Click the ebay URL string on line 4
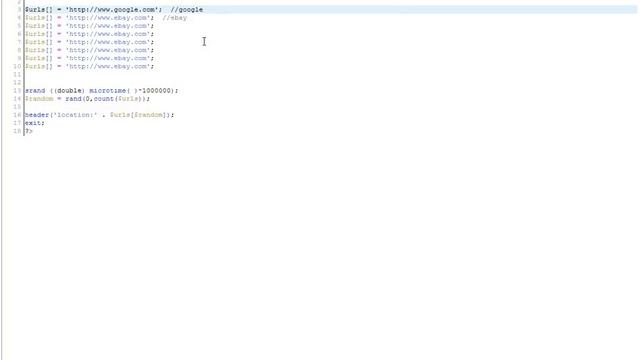This screenshot has width=640, height=360. [108, 18]
